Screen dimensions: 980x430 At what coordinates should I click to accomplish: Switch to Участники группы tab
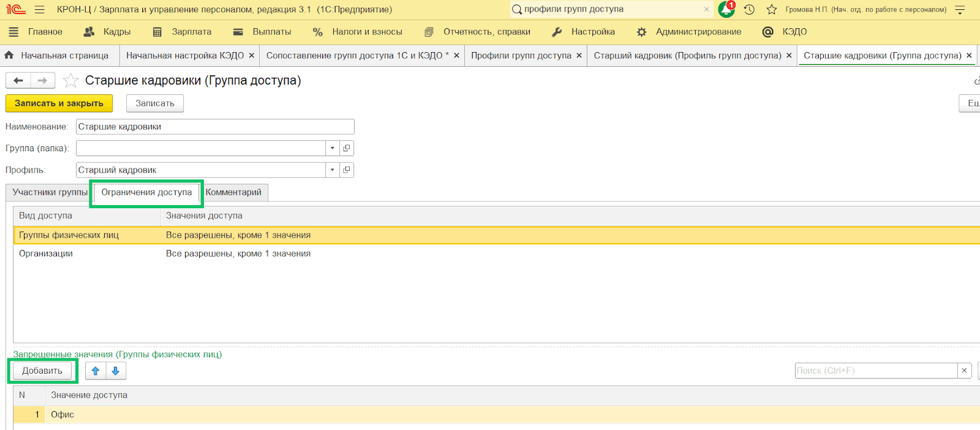[50, 192]
